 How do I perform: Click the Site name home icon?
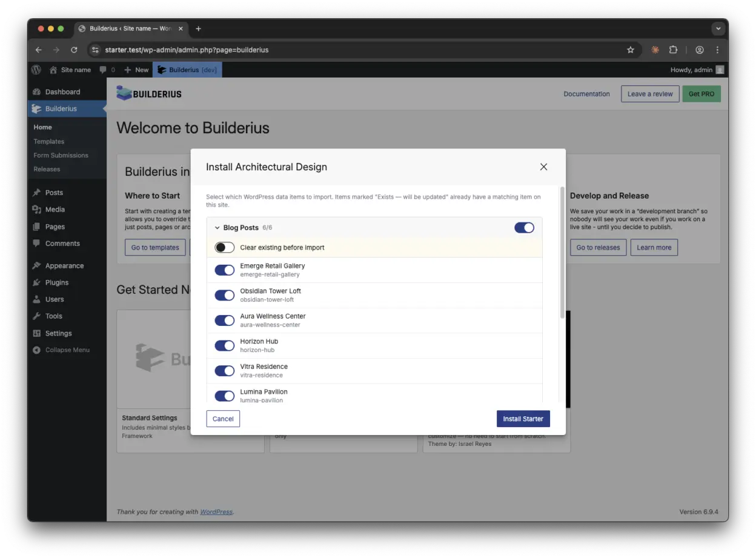[53, 70]
